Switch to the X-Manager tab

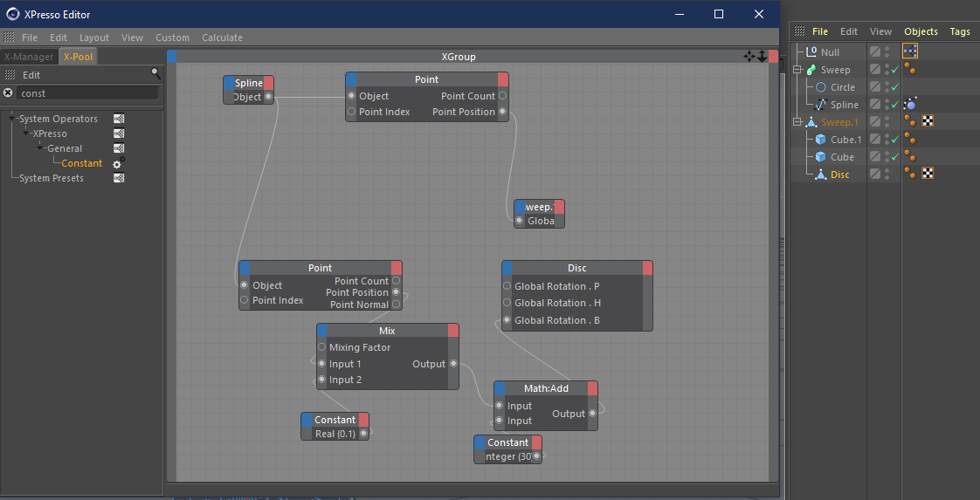pyautogui.click(x=29, y=57)
